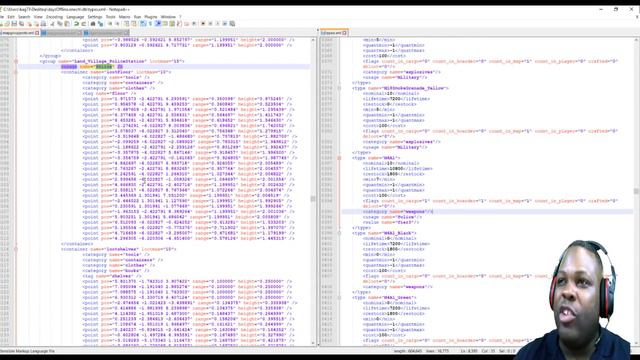
Task: Click right pane scrollbar up arrow
Action: pyautogui.click(x=636, y=40)
